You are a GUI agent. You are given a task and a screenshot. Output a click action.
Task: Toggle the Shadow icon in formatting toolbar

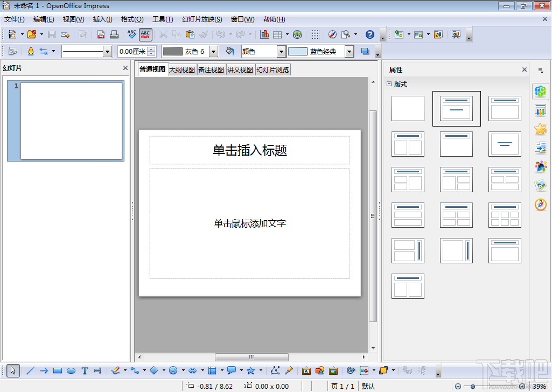click(x=365, y=51)
